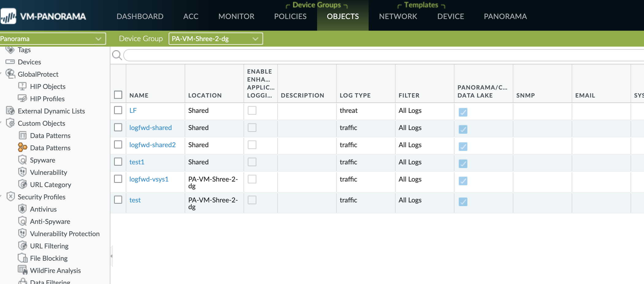Collapse the side panel with the arrow handle
The height and width of the screenshot is (284, 644).
(111, 256)
